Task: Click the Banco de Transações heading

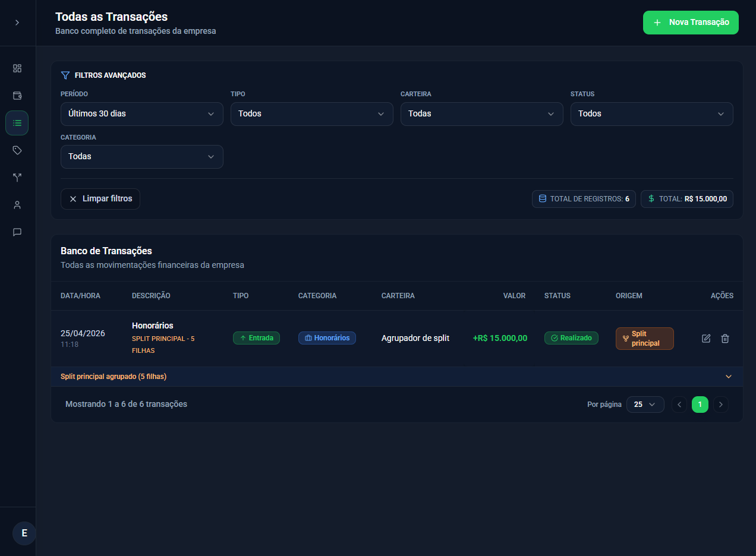Action: pyautogui.click(x=106, y=251)
